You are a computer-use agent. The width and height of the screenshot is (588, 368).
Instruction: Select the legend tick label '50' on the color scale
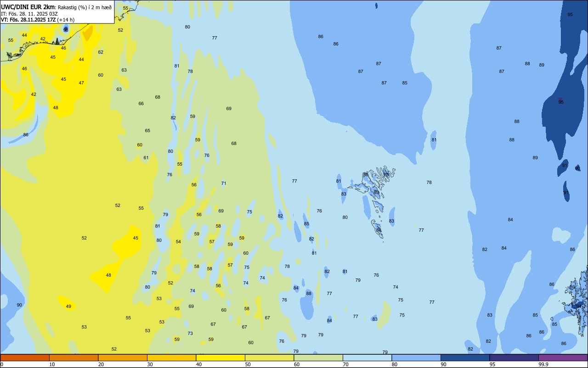coord(248,364)
